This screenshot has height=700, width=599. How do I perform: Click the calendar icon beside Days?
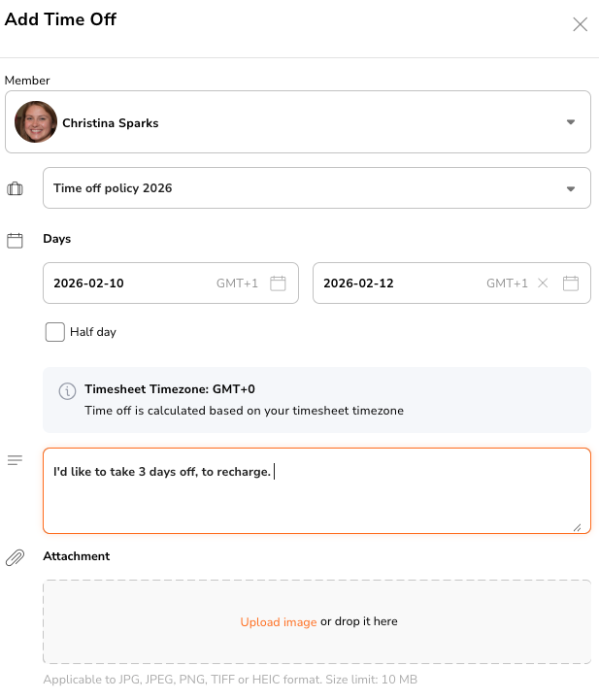(x=15, y=240)
